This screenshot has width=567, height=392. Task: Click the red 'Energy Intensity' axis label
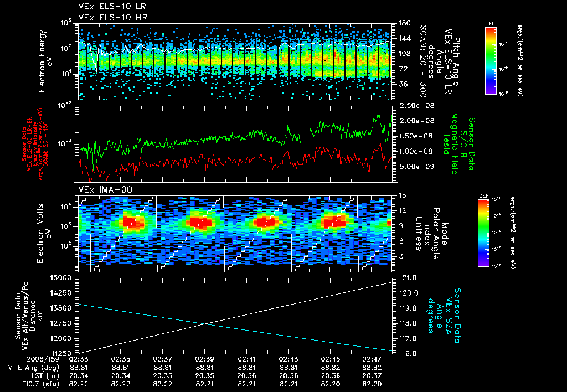[x=35, y=143]
